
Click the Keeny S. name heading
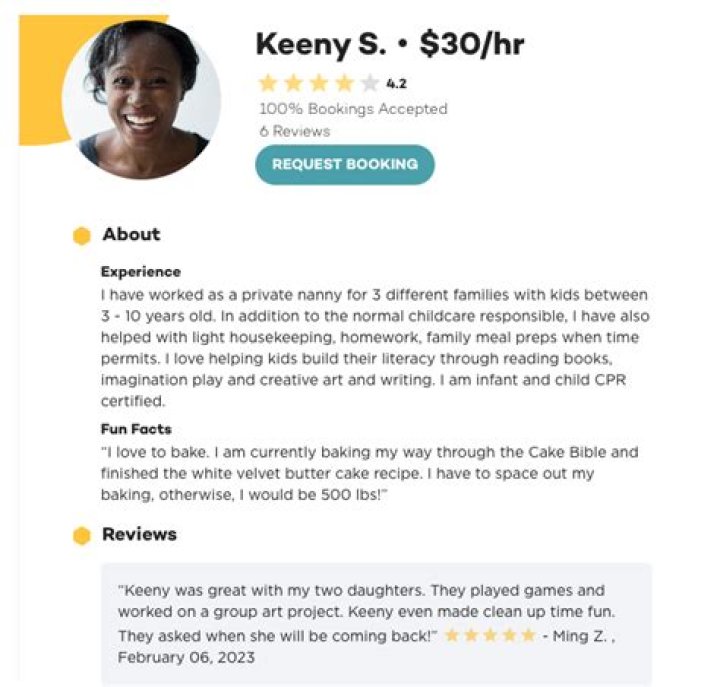pos(320,44)
